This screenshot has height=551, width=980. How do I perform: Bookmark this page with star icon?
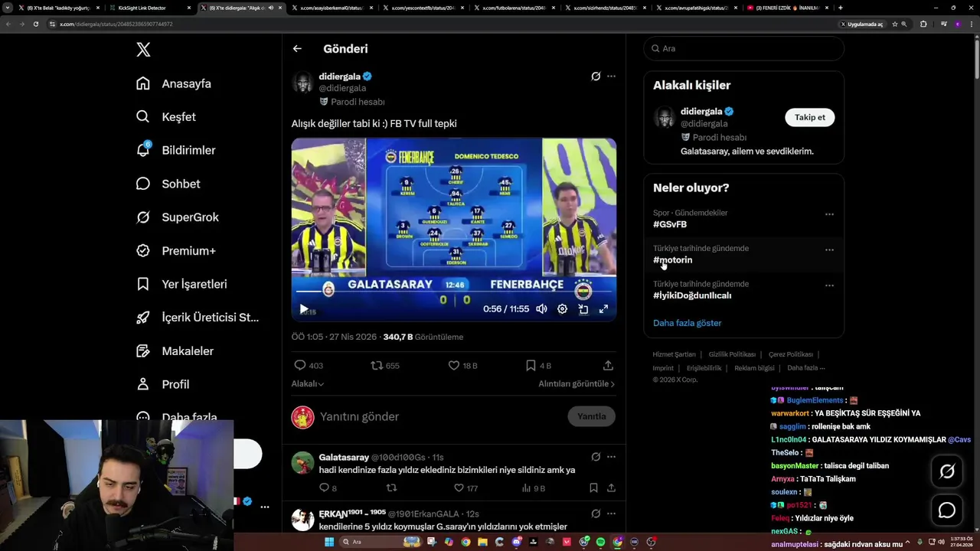tap(894, 24)
